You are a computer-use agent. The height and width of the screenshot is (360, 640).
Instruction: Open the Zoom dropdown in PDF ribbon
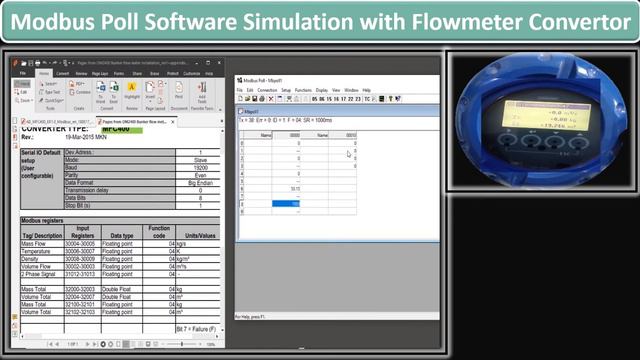click(x=24, y=100)
